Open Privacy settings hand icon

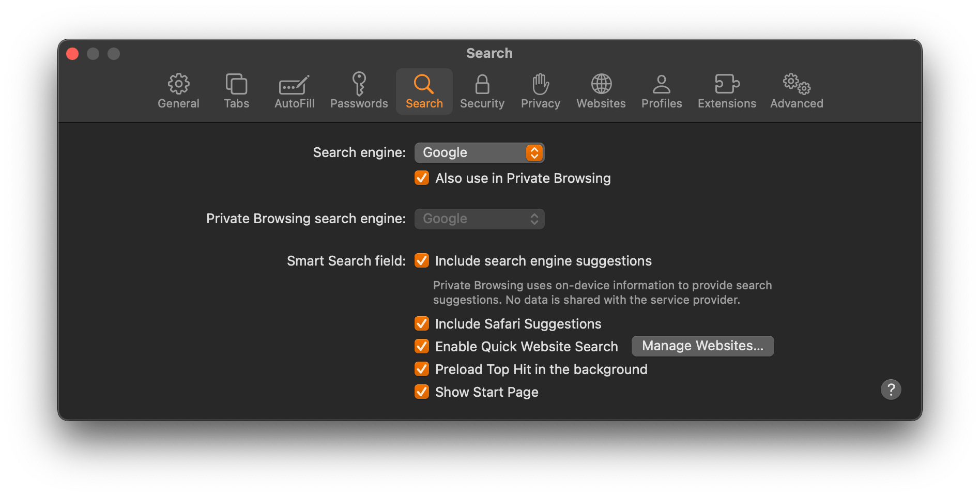[541, 84]
